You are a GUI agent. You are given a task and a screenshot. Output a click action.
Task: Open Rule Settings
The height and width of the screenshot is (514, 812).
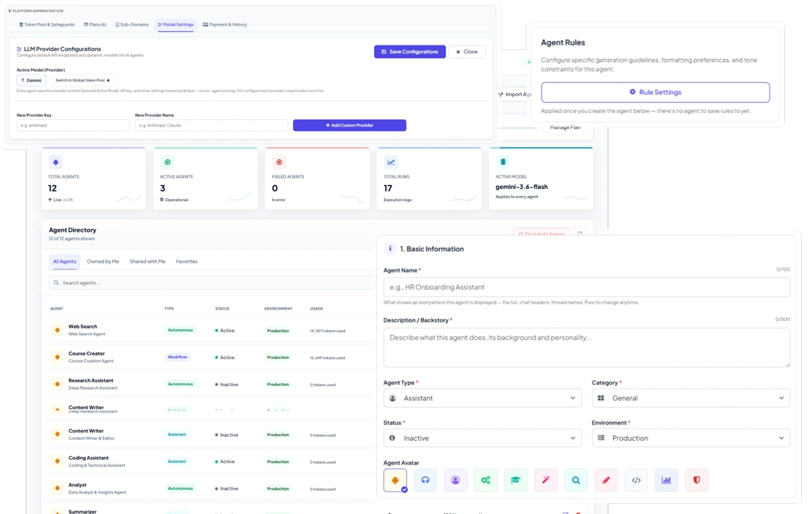coord(655,92)
